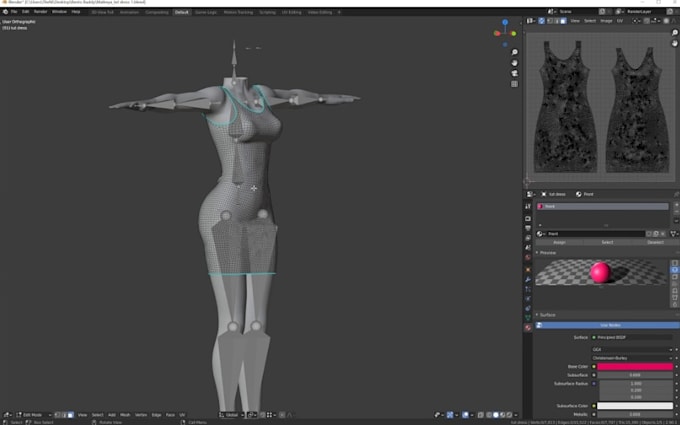The width and height of the screenshot is (680, 425).
Task: Click the viewport zoom magnifier gizmo
Action: (x=514, y=52)
